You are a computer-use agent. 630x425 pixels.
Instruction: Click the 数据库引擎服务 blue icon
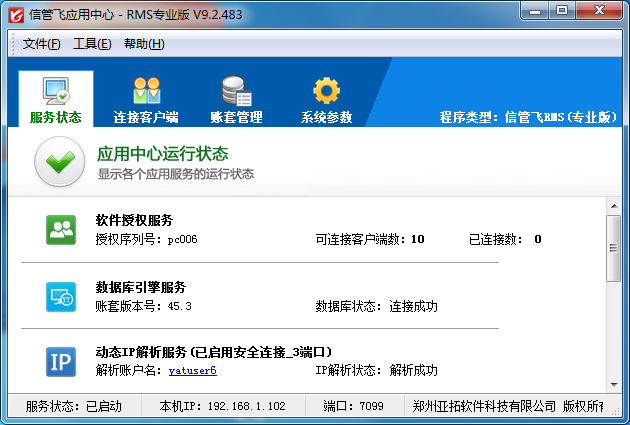(61, 296)
